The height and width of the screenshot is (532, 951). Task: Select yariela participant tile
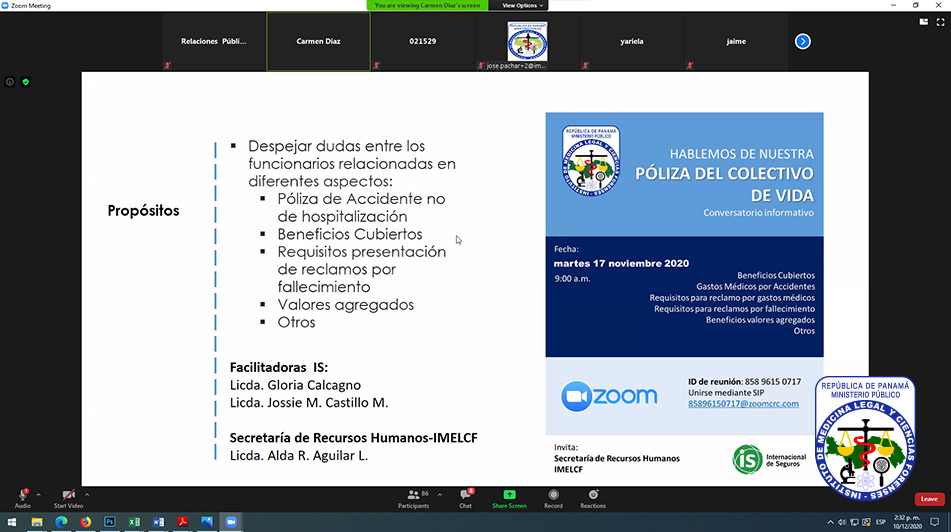[631, 41]
